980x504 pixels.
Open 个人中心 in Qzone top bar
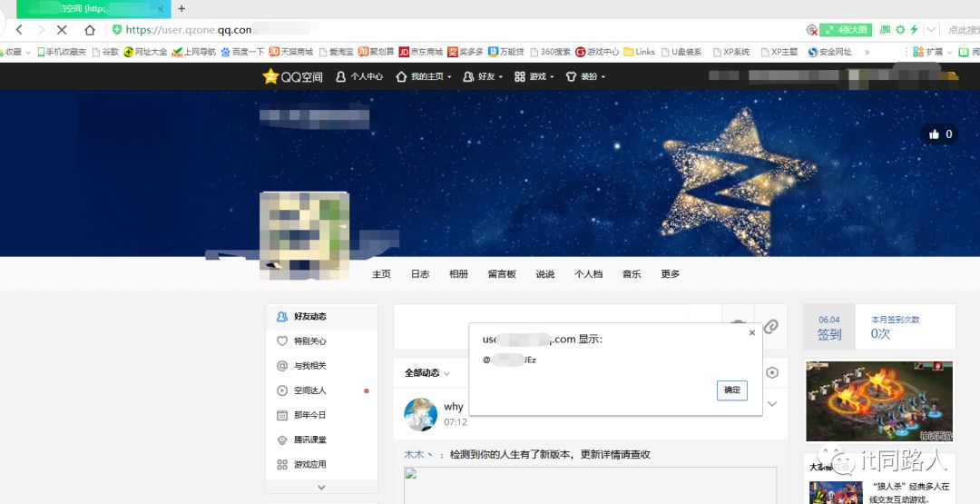[359, 76]
